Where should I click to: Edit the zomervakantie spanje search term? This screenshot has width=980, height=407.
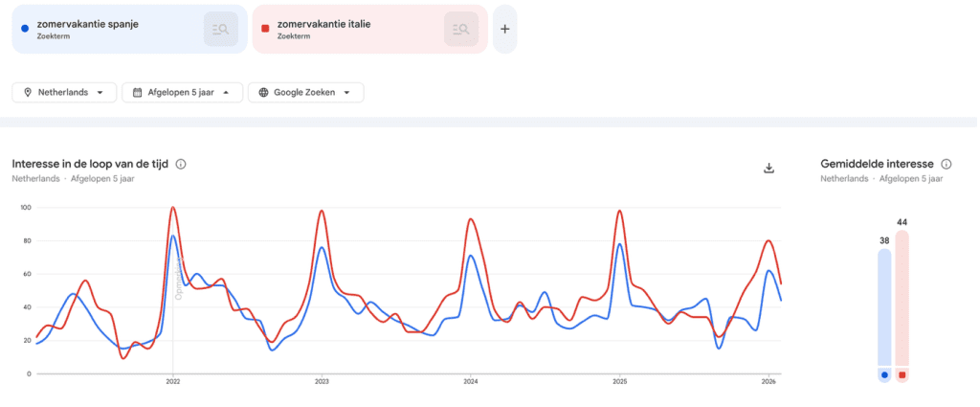click(x=87, y=24)
